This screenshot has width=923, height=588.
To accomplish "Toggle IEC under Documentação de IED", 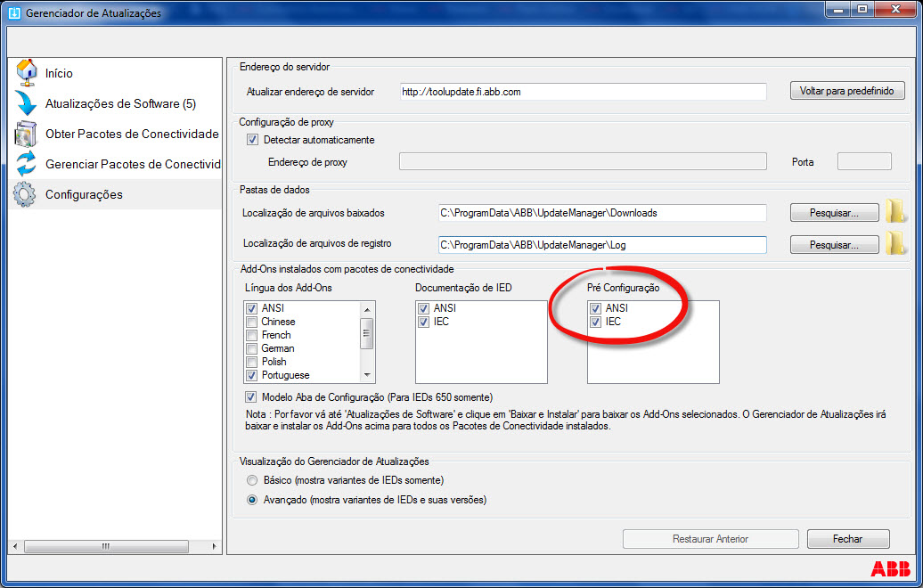I will [x=424, y=322].
